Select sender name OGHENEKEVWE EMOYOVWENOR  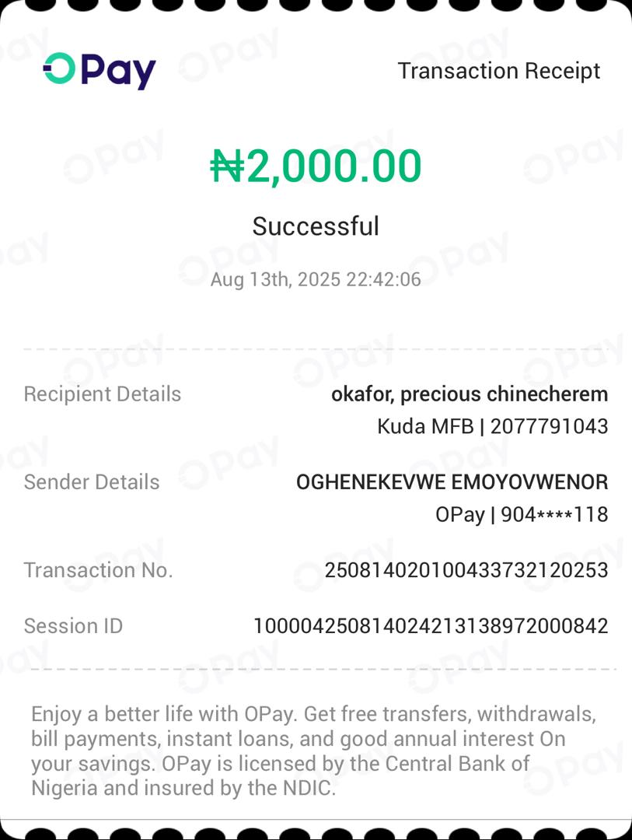[452, 482]
